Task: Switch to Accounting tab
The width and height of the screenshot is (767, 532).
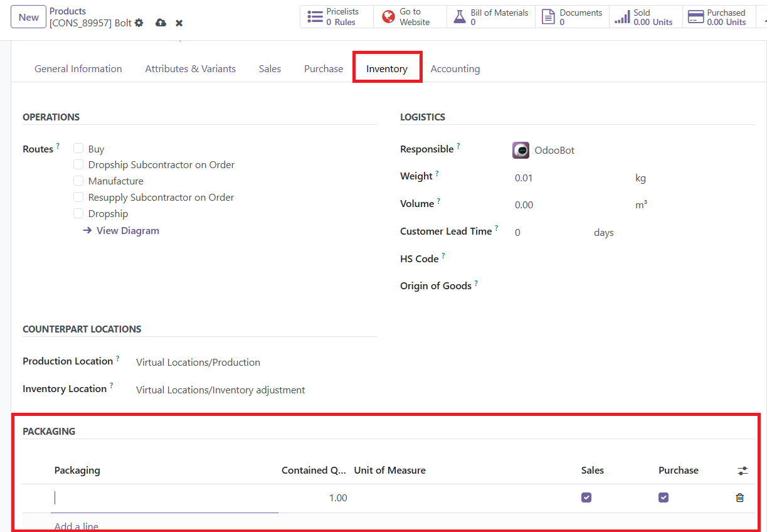Action: (455, 69)
